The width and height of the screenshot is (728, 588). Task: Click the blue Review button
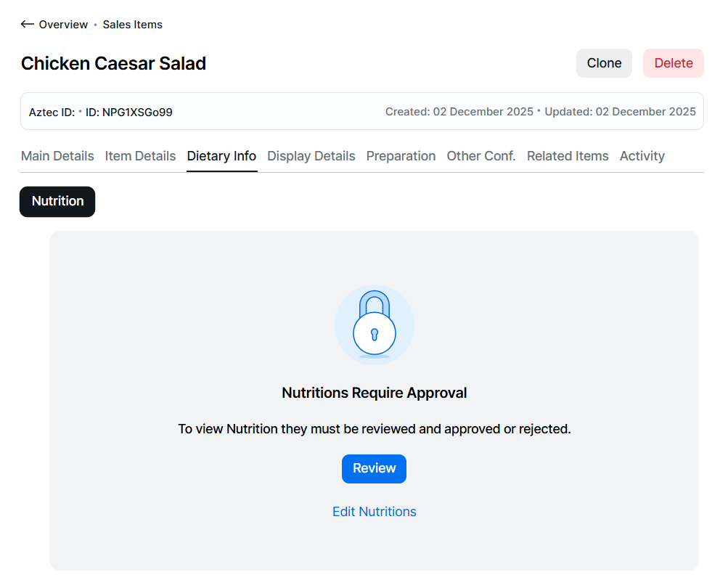click(x=374, y=468)
